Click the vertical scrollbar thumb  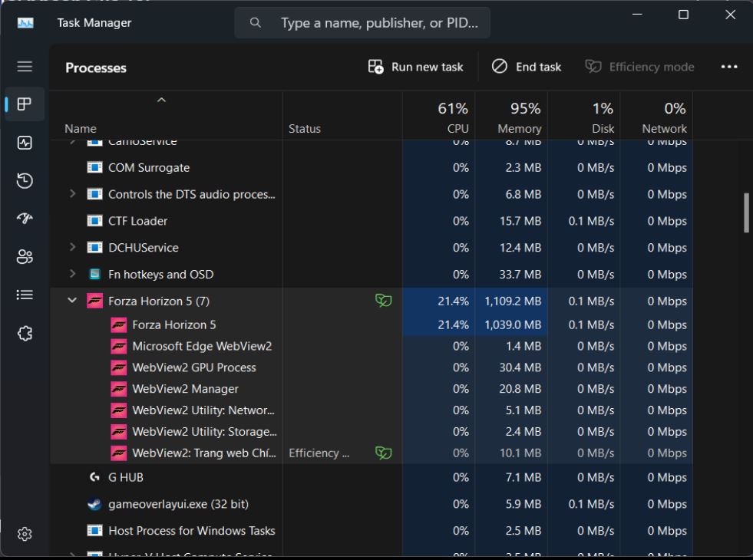coord(746,212)
